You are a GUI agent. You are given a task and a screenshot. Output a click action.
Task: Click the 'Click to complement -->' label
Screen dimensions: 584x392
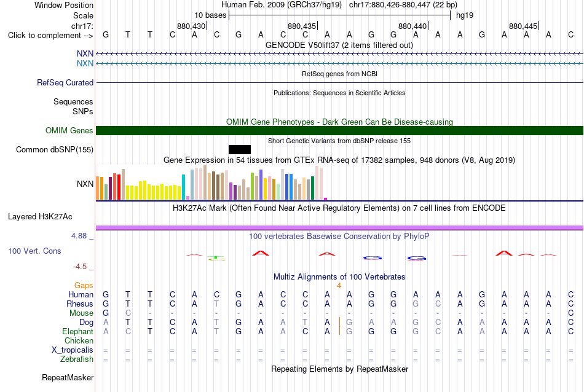[x=50, y=36]
